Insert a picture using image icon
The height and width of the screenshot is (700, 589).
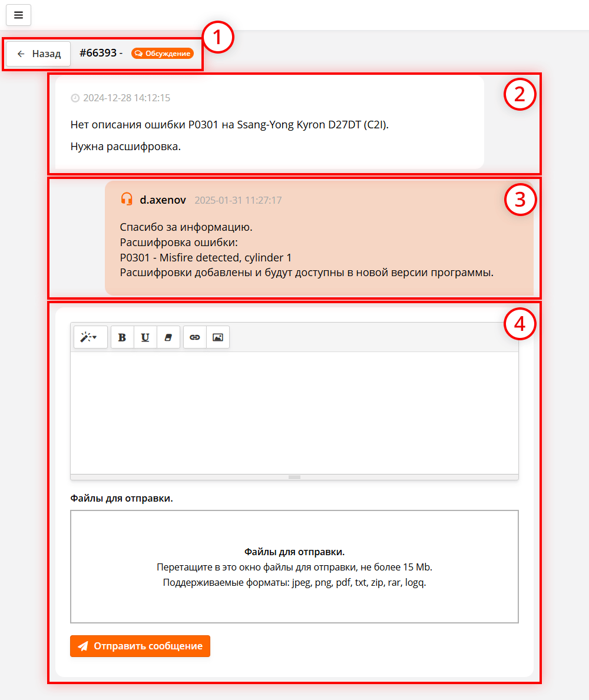218,337
